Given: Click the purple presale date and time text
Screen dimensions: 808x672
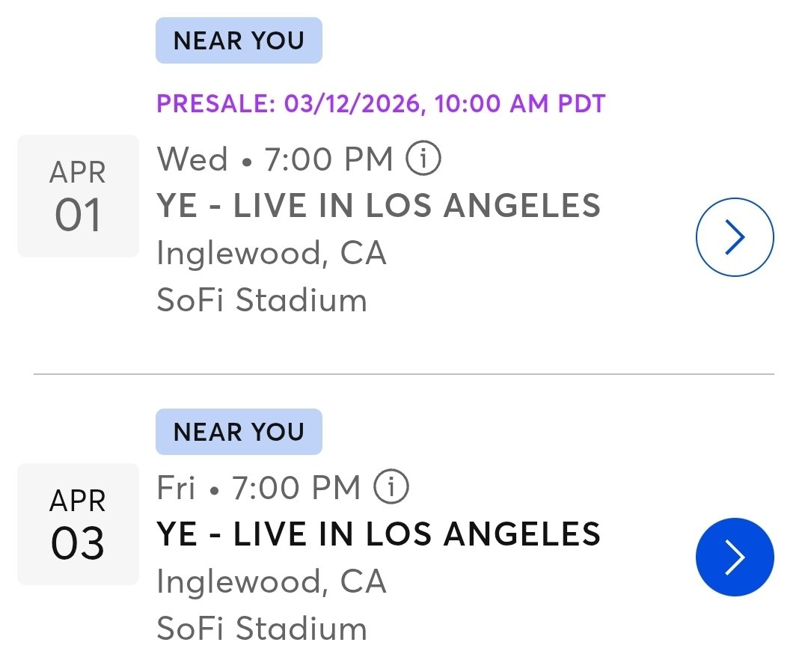Looking at the screenshot, I should [x=380, y=103].
